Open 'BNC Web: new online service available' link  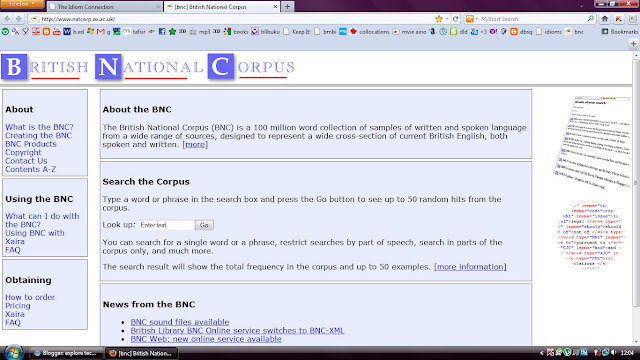[206, 339]
